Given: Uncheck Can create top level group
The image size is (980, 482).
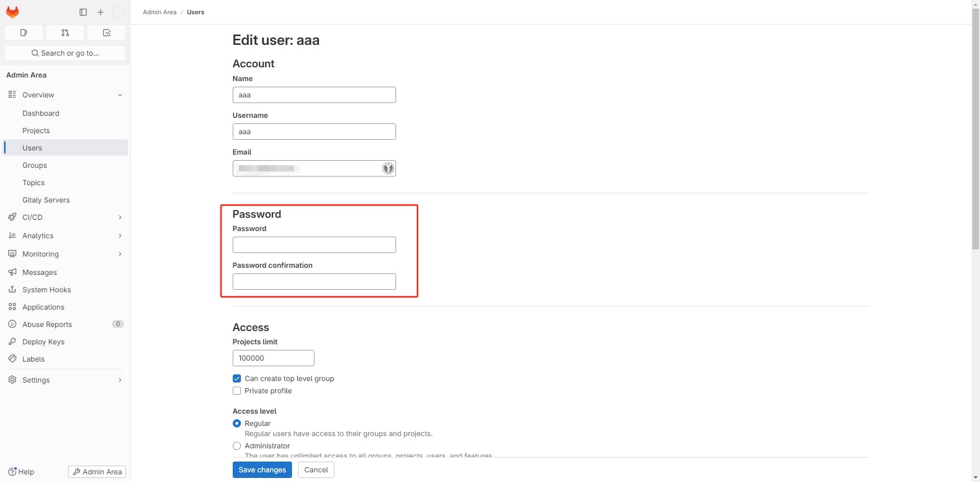Looking at the screenshot, I should [237, 378].
